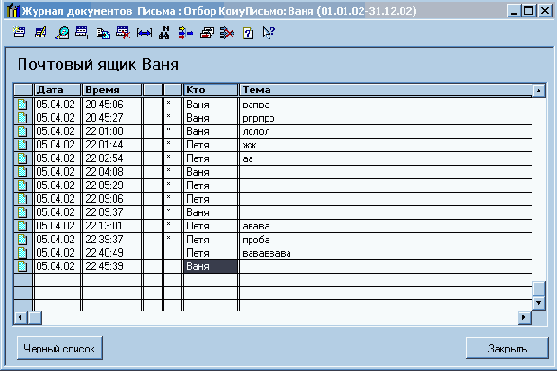Click the new document toolbar icon
557x371 pixels.
click(19, 32)
